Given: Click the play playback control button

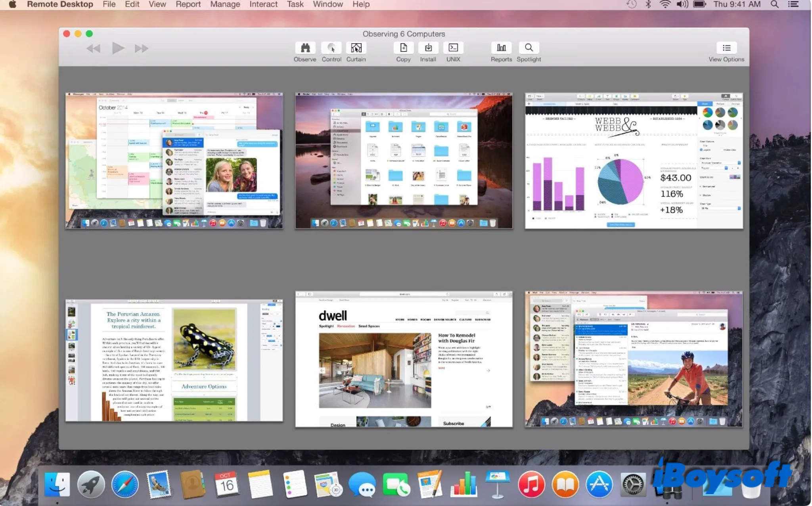Looking at the screenshot, I should 117,49.
